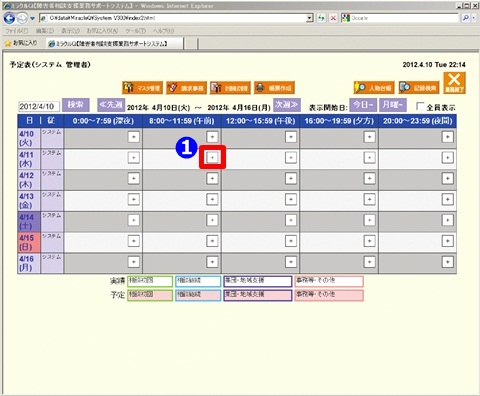Viewport: 480px width, 396px height.
Task: Open the ツール menu
Action: 135,31
